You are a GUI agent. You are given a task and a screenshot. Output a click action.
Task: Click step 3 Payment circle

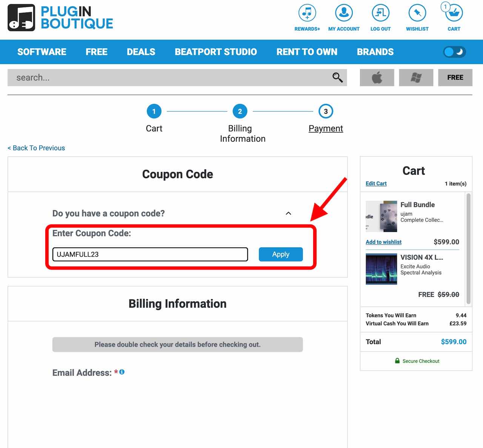[326, 111]
